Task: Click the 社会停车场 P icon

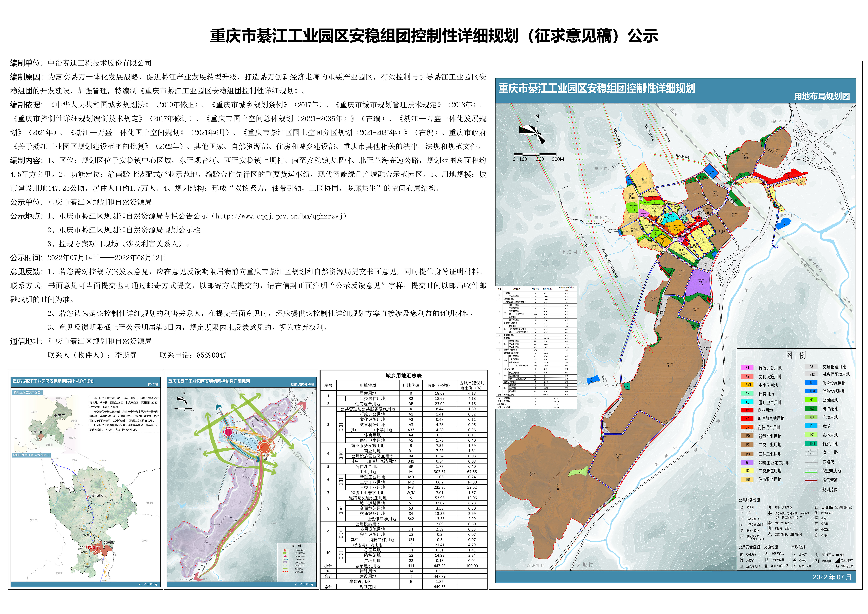Action: [767, 560]
